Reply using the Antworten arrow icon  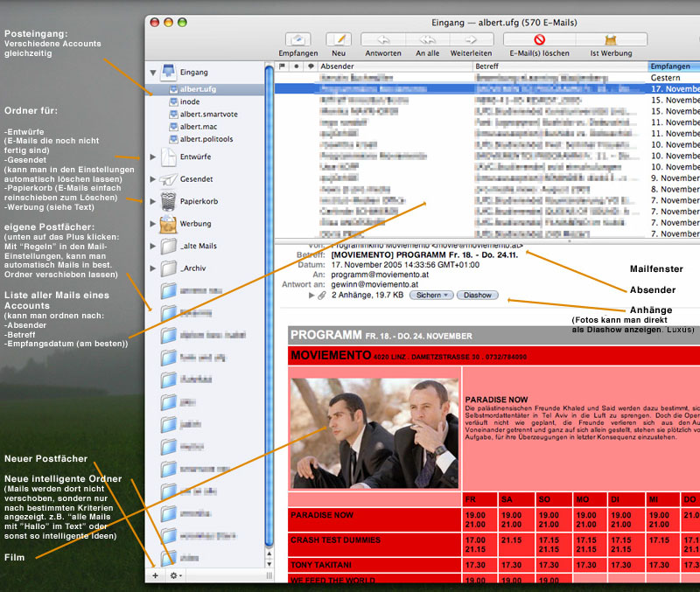[383, 39]
